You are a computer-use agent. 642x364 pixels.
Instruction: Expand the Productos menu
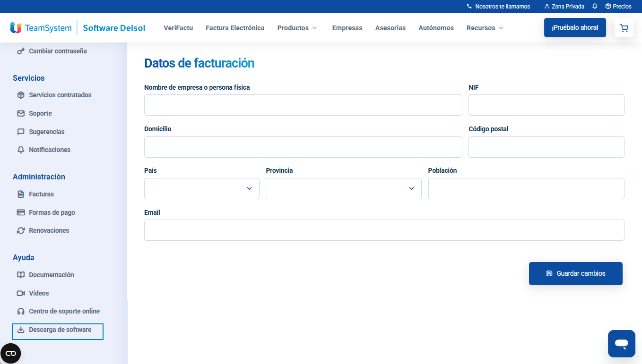(297, 28)
